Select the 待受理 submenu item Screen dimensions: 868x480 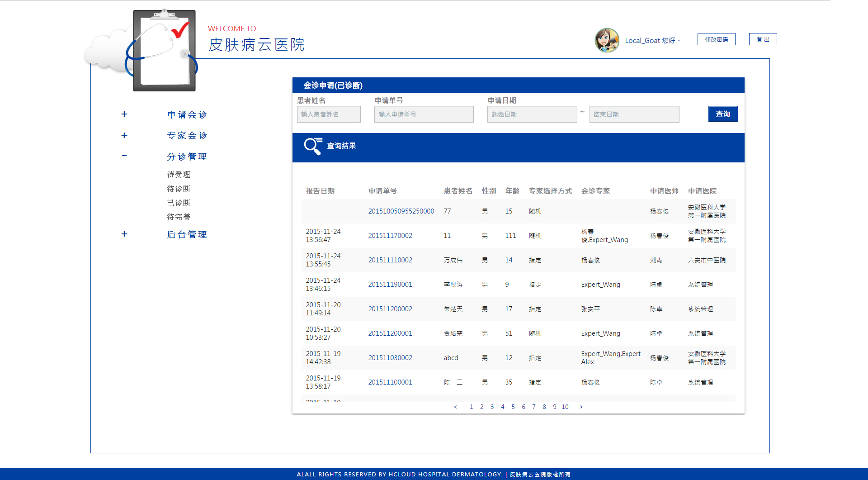point(179,175)
